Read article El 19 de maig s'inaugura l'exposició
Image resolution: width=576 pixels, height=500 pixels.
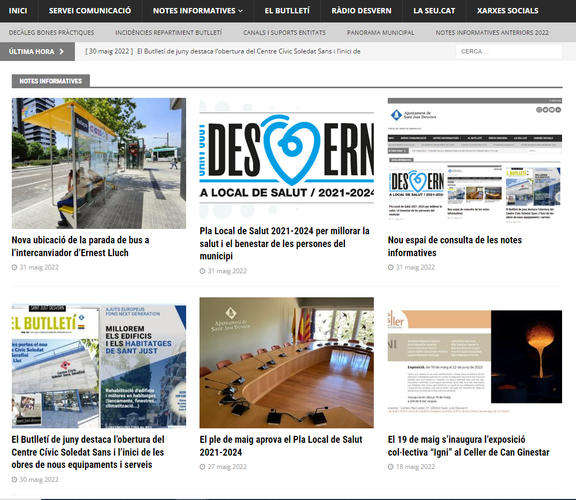coord(469,446)
